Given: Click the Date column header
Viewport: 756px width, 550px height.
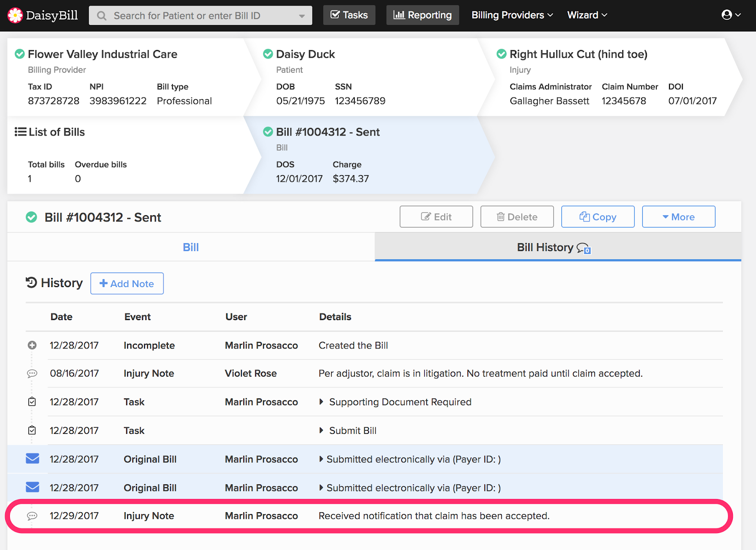Looking at the screenshot, I should pyautogui.click(x=61, y=317).
